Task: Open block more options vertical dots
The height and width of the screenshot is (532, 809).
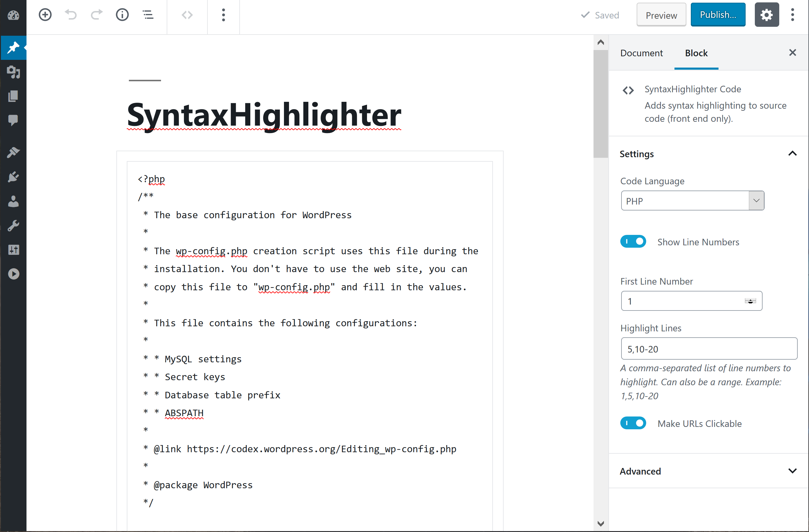Action: 223,15
